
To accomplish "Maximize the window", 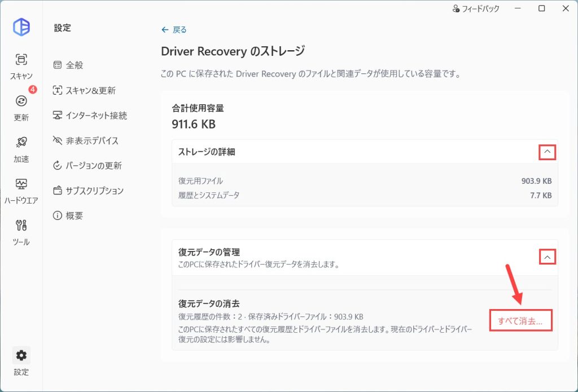I will click(541, 8).
